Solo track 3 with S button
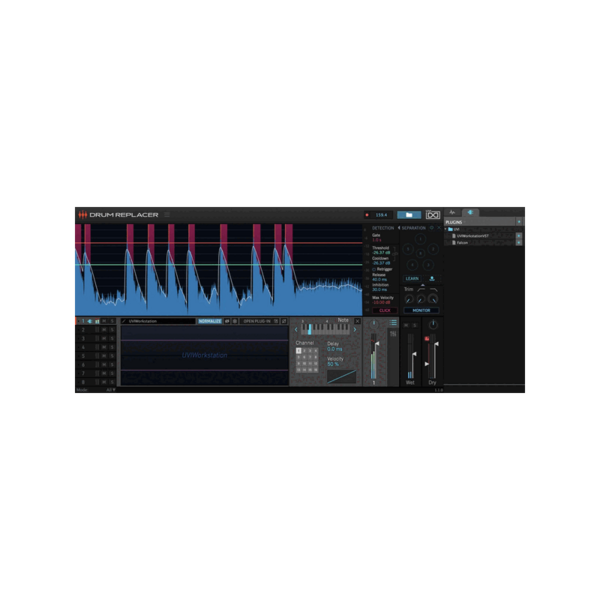Image resolution: width=600 pixels, height=600 pixels. [112, 338]
